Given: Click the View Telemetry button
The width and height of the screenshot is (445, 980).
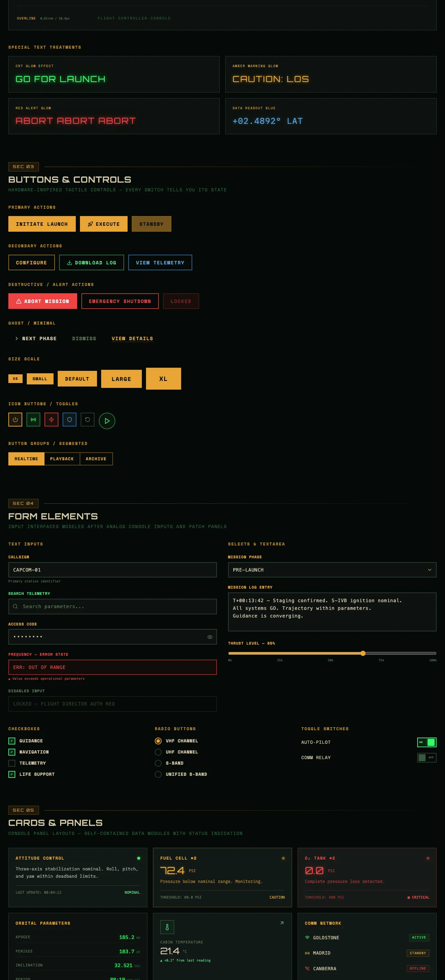Looking at the screenshot, I should pyautogui.click(x=160, y=263).
